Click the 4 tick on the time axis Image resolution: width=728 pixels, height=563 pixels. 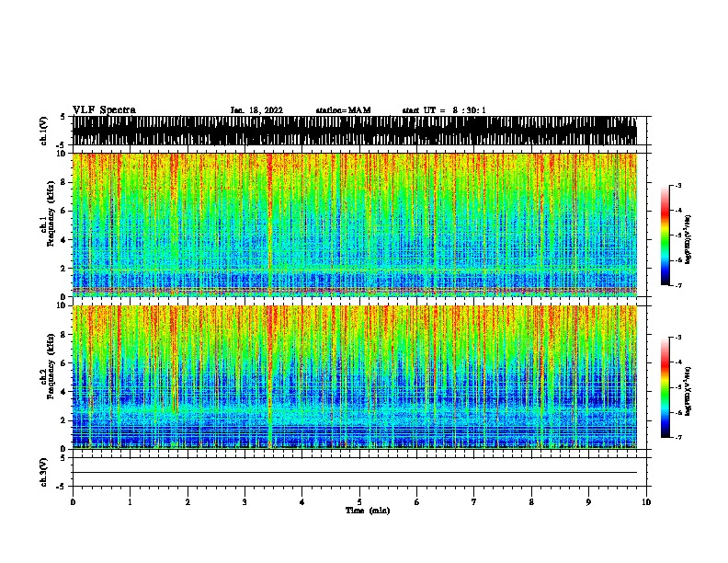(302, 502)
